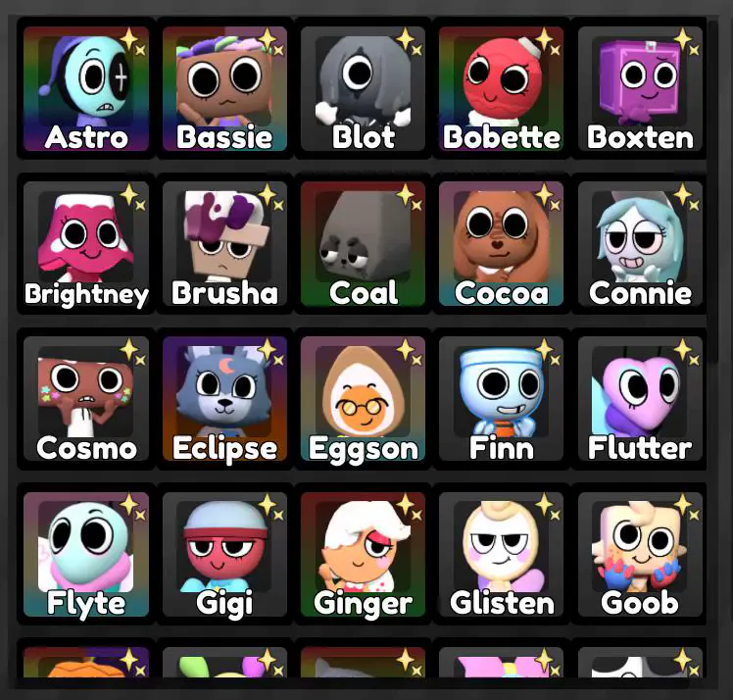
Task: Click the Coal character card
Action: click(364, 243)
